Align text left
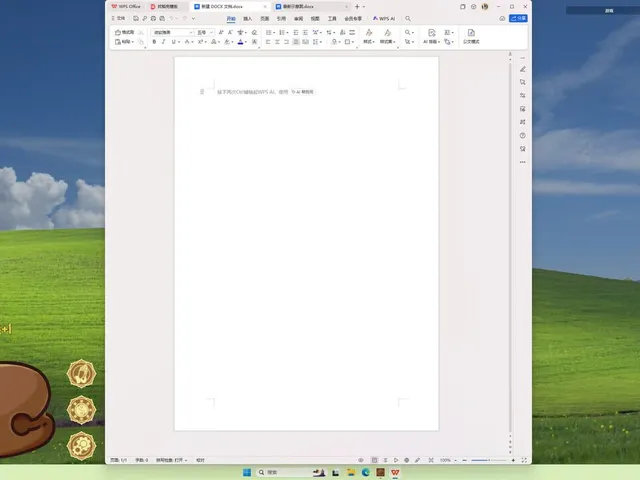 [x=268, y=42]
